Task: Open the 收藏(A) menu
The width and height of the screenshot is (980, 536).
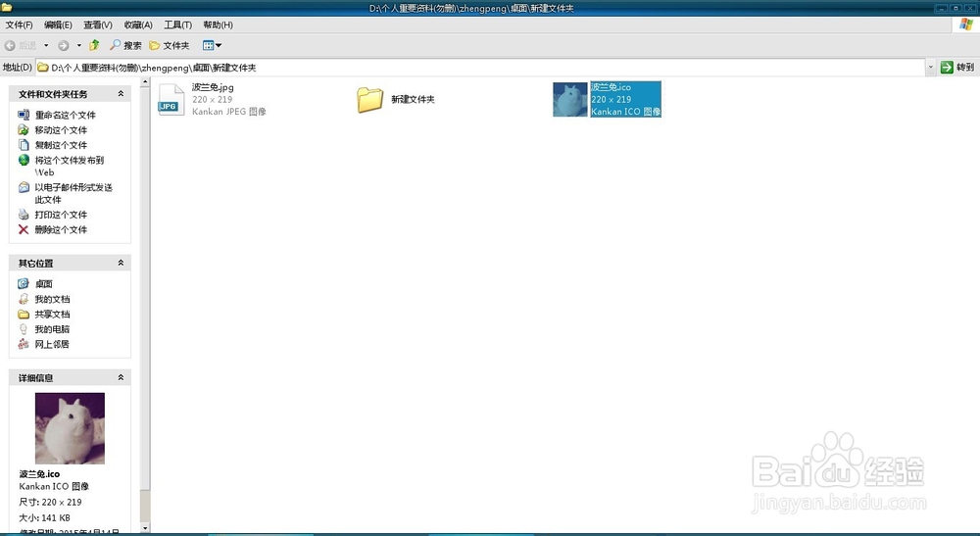Action: click(x=138, y=25)
